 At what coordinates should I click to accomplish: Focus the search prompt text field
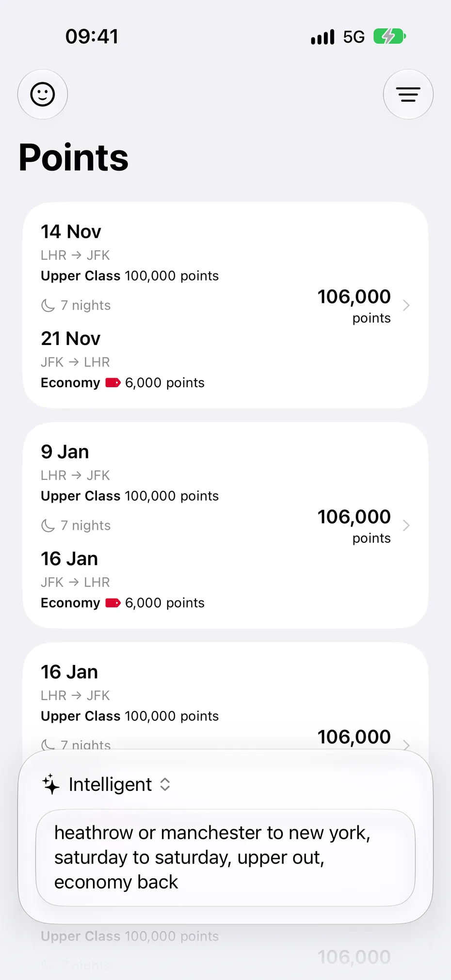point(225,857)
